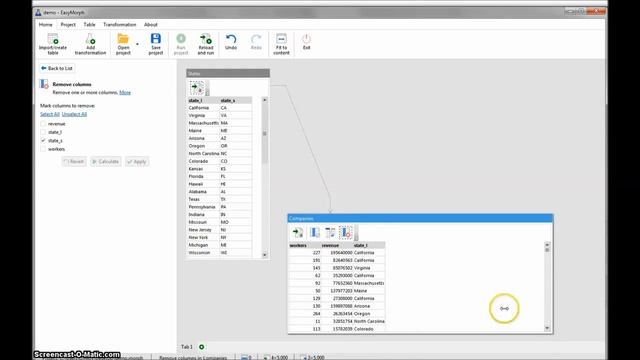This screenshot has height=360, width=640.
Task: Click Hawaii cell in States table
Action: click(203, 184)
